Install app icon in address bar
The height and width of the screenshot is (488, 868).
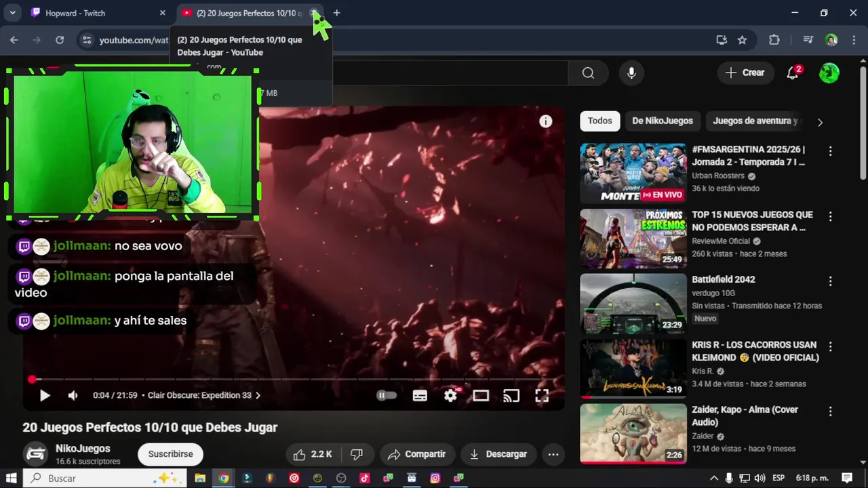pyautogui.click(x=722, y=40)
